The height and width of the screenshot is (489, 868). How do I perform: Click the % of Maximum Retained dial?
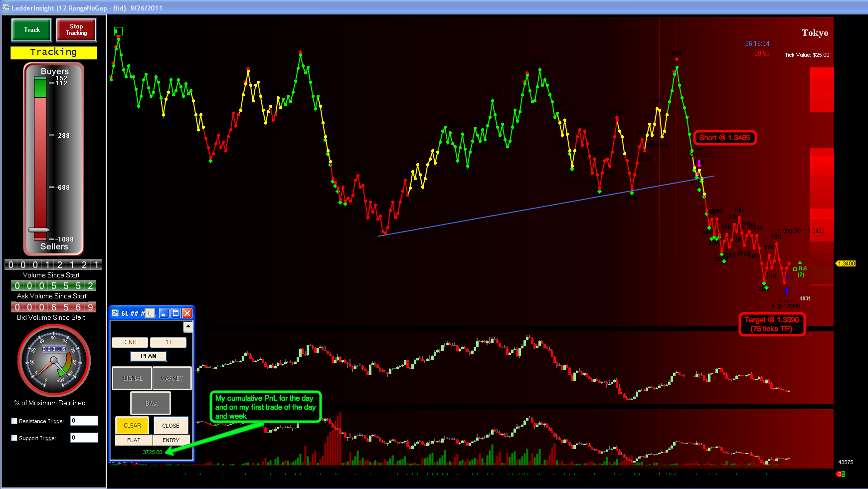(54, 360)
